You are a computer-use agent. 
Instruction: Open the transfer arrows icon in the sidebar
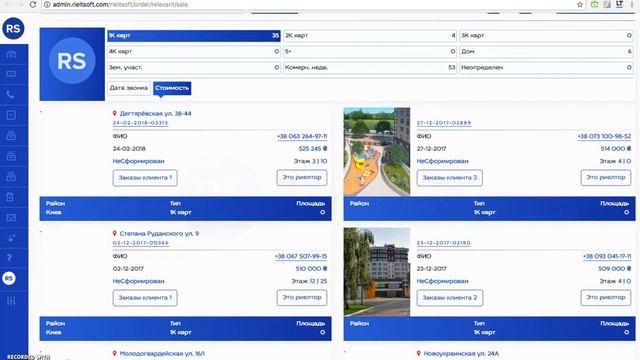(x=11, y=238)
